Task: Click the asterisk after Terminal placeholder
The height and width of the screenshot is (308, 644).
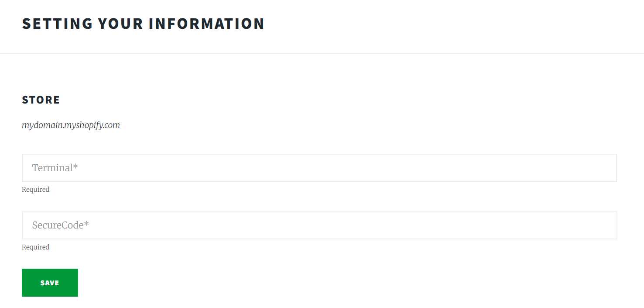Action: (75, 166)
